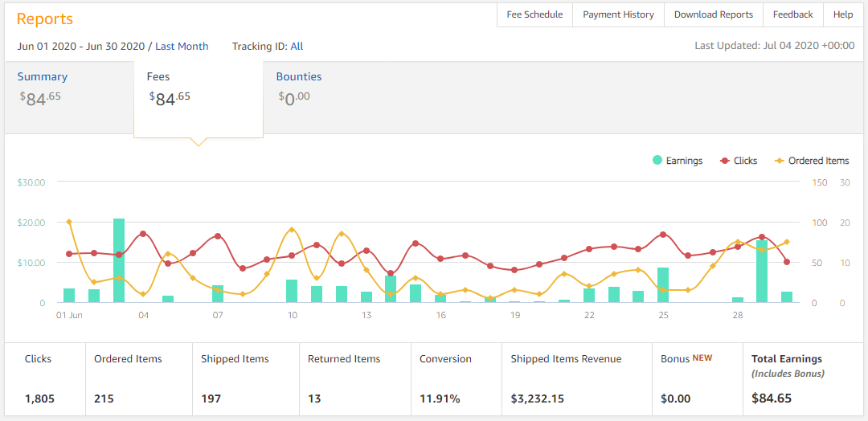Click the earnings bar on 25 Jun

tap(663, 285)
